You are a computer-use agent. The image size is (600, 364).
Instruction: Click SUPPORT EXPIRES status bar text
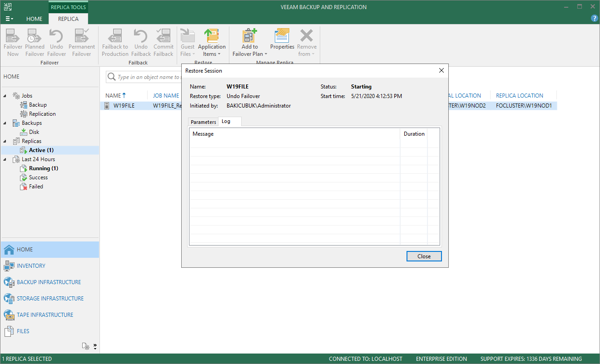[x=531, y=359]
